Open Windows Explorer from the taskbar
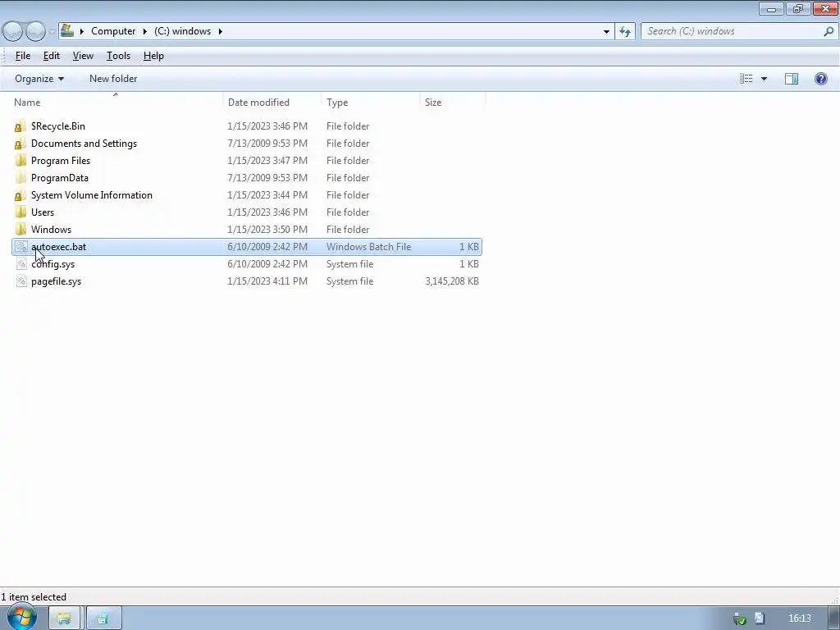 [x=64, y=619]
